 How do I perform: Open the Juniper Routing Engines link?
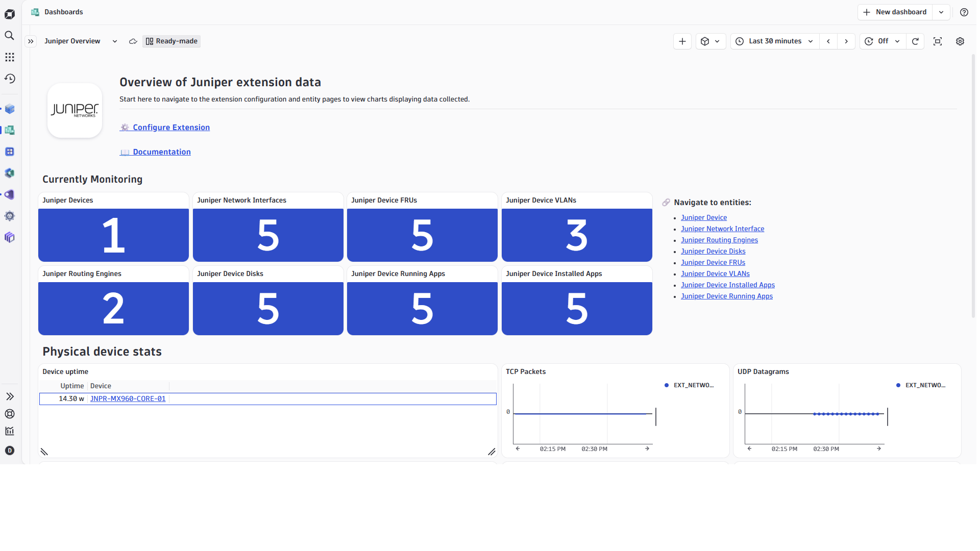pos(719,240)
